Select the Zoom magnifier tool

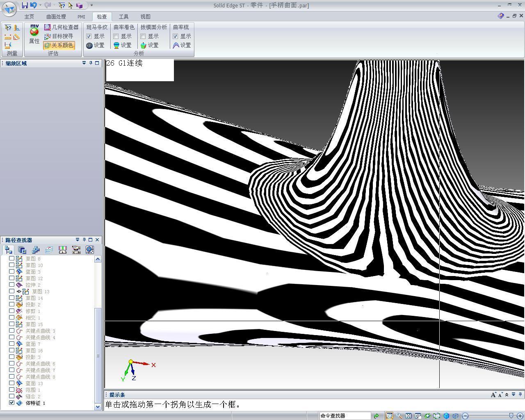399,416
